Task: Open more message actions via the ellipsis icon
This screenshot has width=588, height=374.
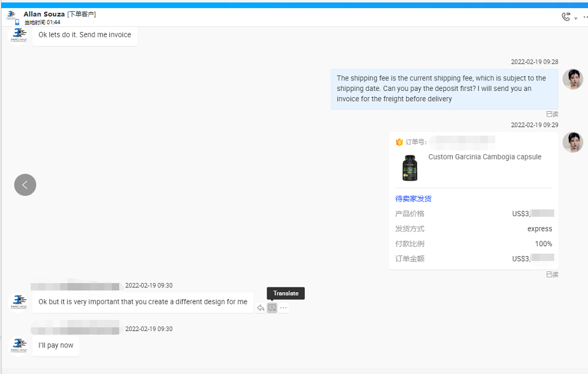Action: pos(283,308)
